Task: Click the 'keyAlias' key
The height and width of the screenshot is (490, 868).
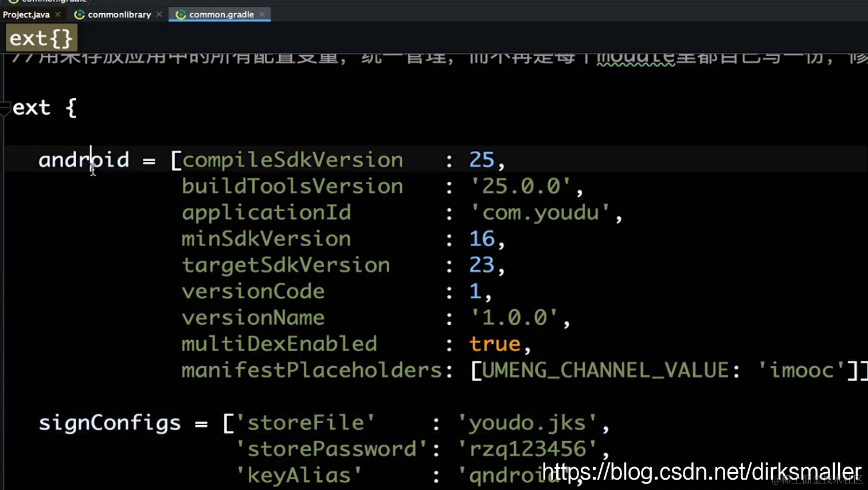Action: click(x=299, y=476)
